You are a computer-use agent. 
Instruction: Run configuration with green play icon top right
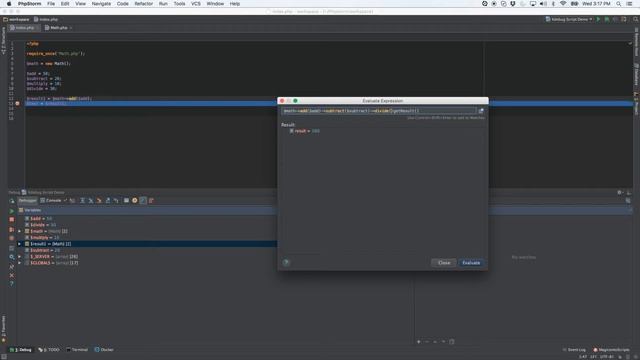pyautogui.click(x=598, y=19)
